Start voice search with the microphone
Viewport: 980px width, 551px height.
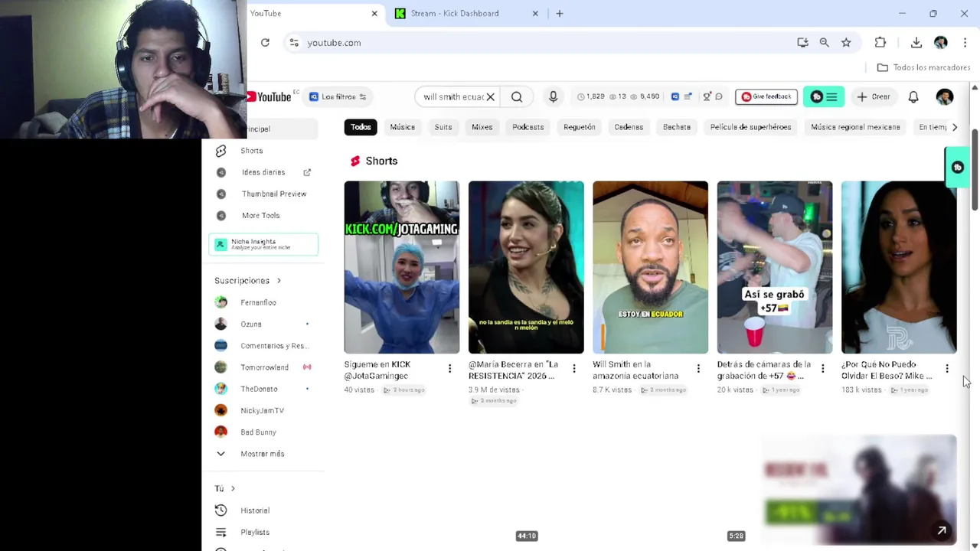coord(553,96)
